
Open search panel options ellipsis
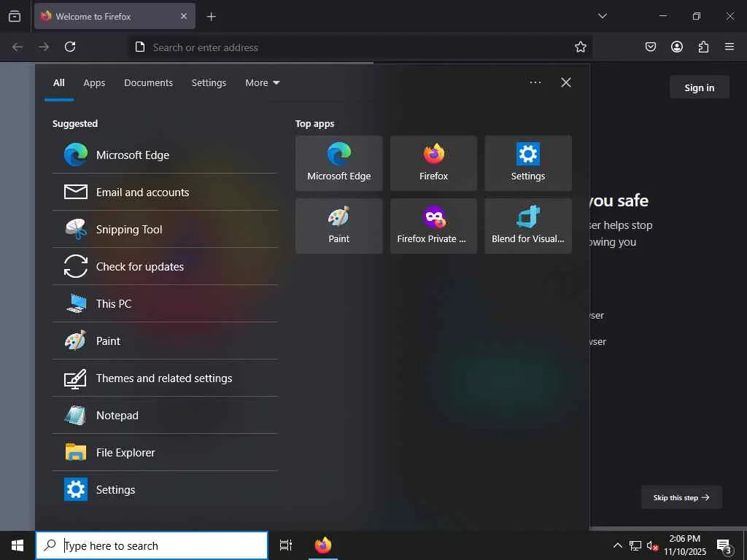(x=535, y=82)
